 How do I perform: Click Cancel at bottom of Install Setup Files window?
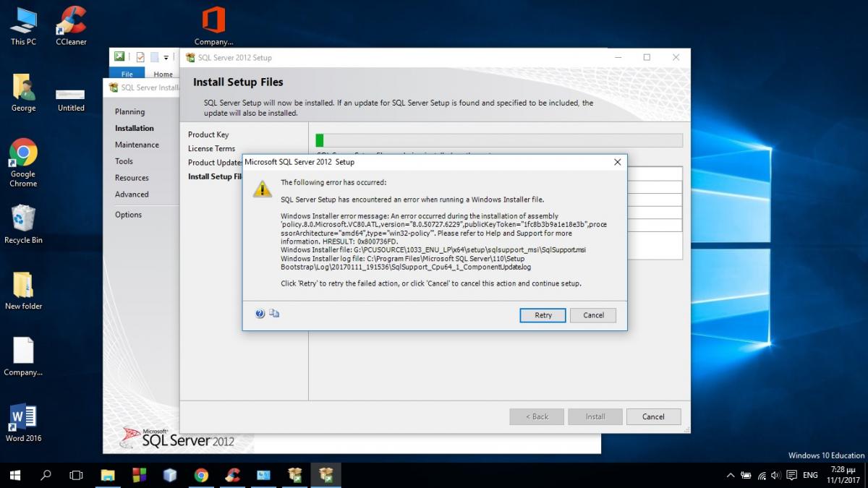click(x=653, y=416)
